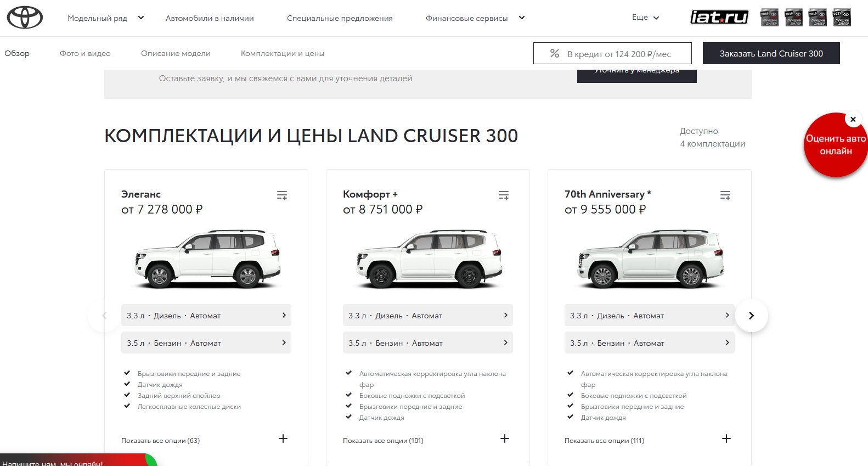Click Доступно 4 комплектации text

point(712,137)
